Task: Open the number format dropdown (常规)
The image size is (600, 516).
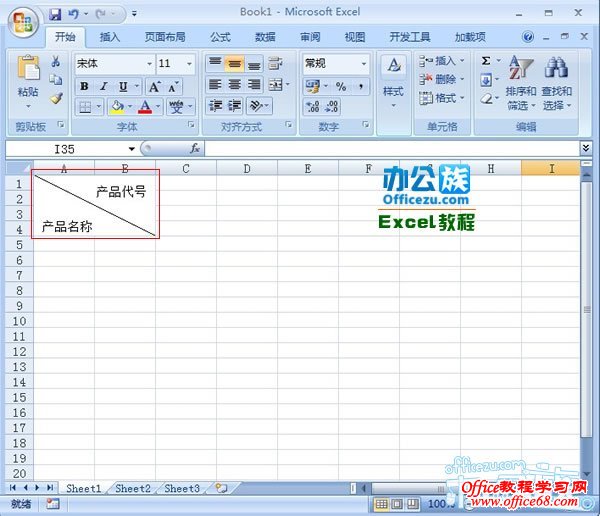Action: click(x=364, y=64)
